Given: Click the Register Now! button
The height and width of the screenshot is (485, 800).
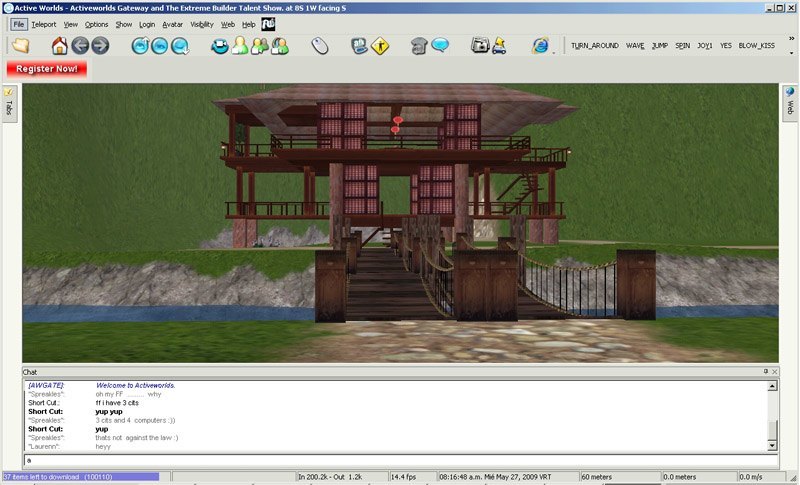Looking at the screenshot, I should 46,69.
